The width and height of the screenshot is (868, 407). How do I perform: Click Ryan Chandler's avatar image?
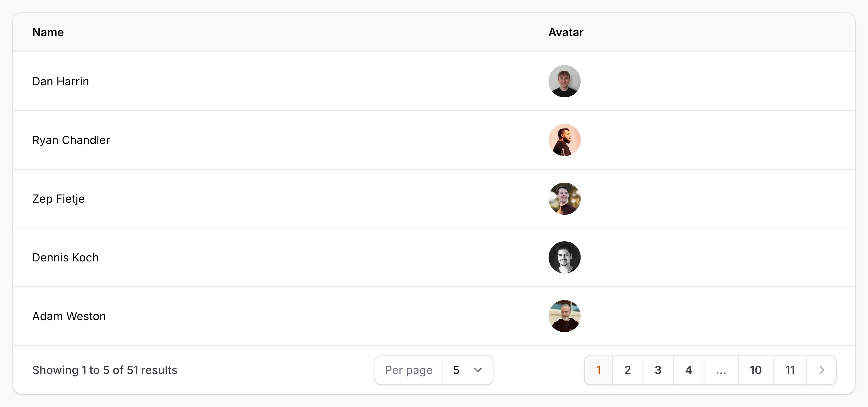564,140
